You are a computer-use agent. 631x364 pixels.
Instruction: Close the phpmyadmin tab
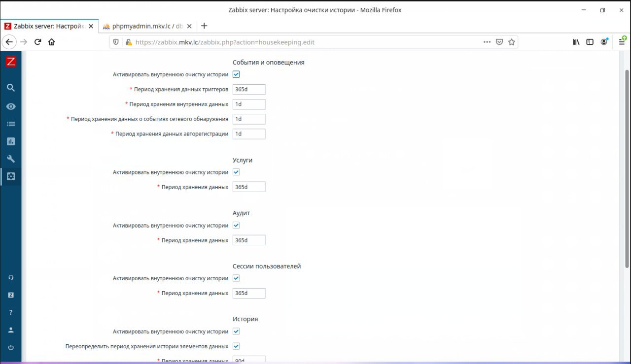coord(190,26)
